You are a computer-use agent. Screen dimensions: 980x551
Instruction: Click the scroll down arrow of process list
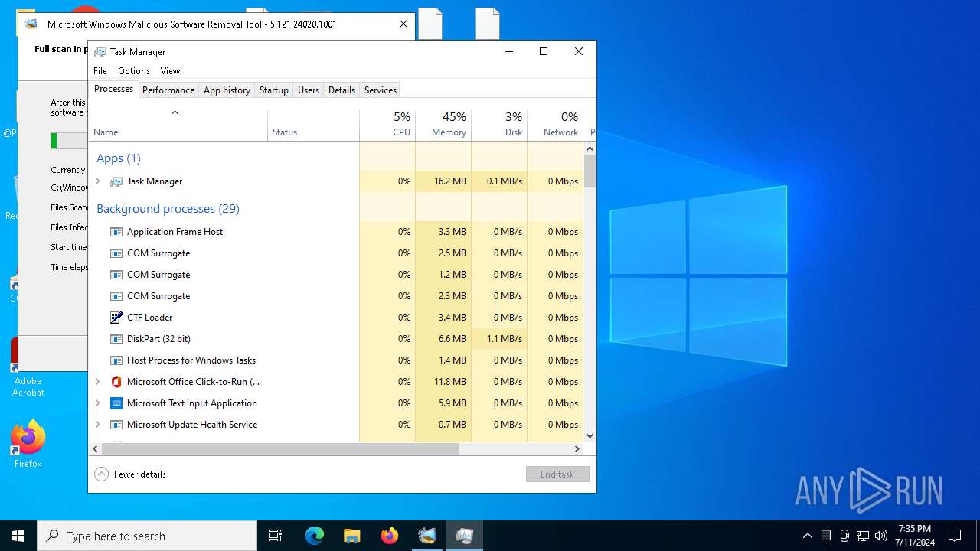[x=590, y=436]
